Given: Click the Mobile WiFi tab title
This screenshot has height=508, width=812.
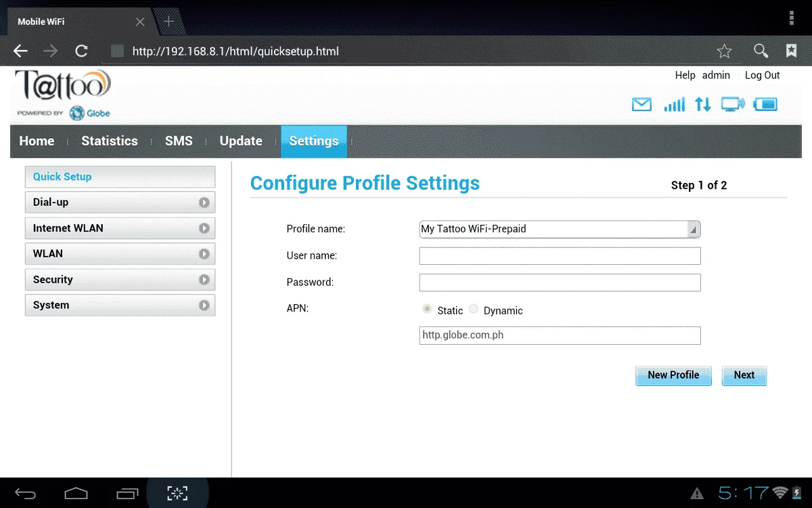Looking at the screenshot, I should coord(41,22).
